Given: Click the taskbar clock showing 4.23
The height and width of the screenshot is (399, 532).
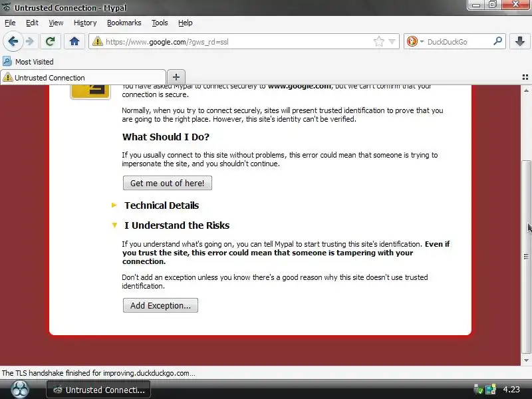Looking at the screenshot, I should 511,390.
